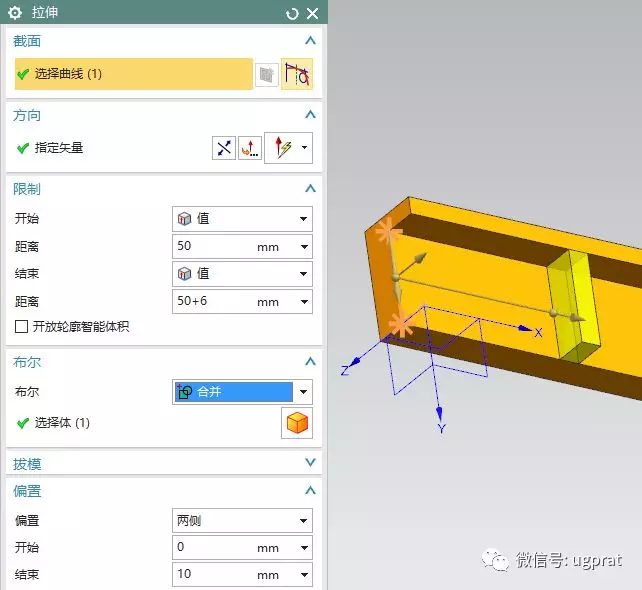Collapse the 偏置 section
This screenshot has height=590, width=642.
point(310,490)
